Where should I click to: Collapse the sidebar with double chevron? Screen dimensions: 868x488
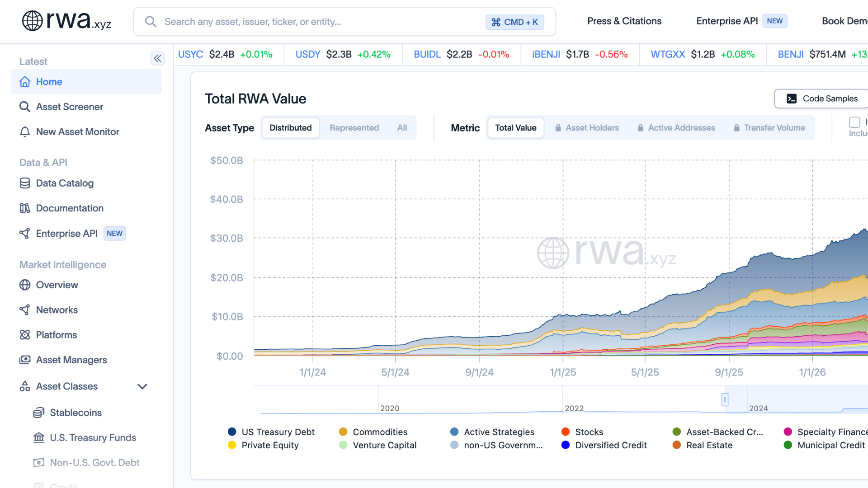[157, 58]
